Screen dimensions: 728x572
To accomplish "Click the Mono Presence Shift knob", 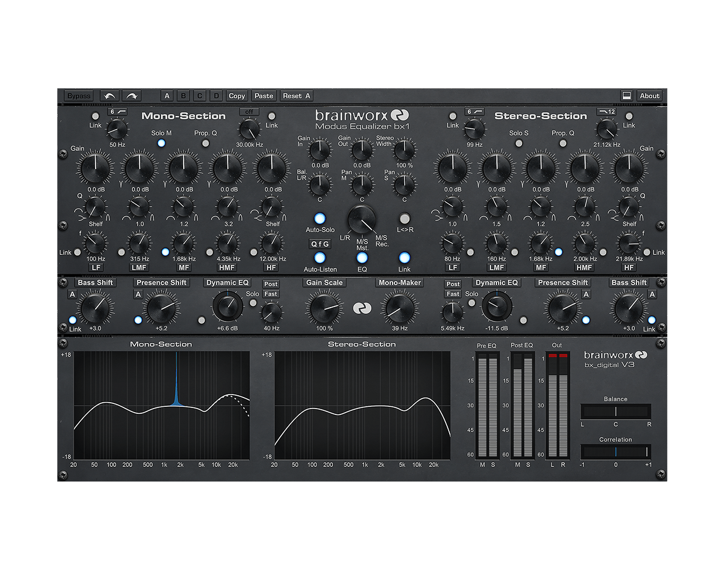I will click(x=161, y=308).
